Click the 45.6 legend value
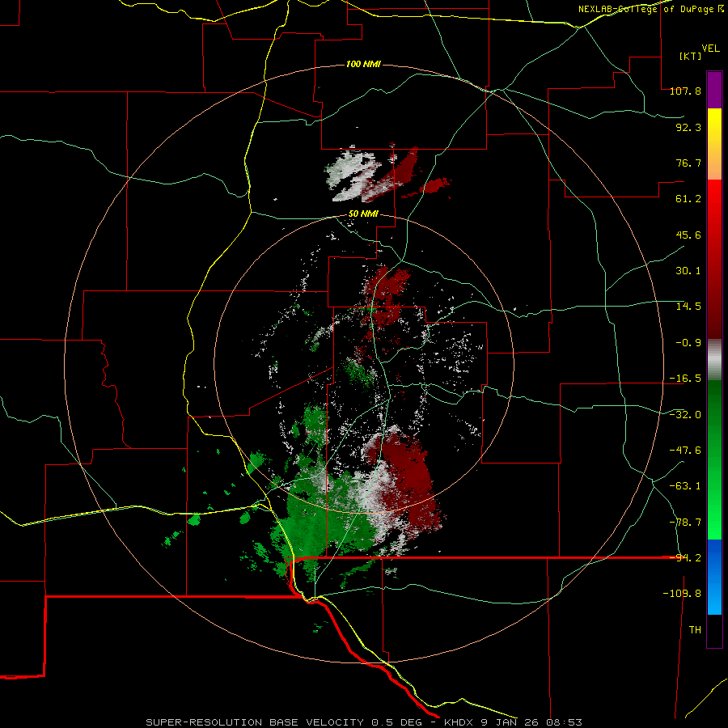 click(688, 235)
